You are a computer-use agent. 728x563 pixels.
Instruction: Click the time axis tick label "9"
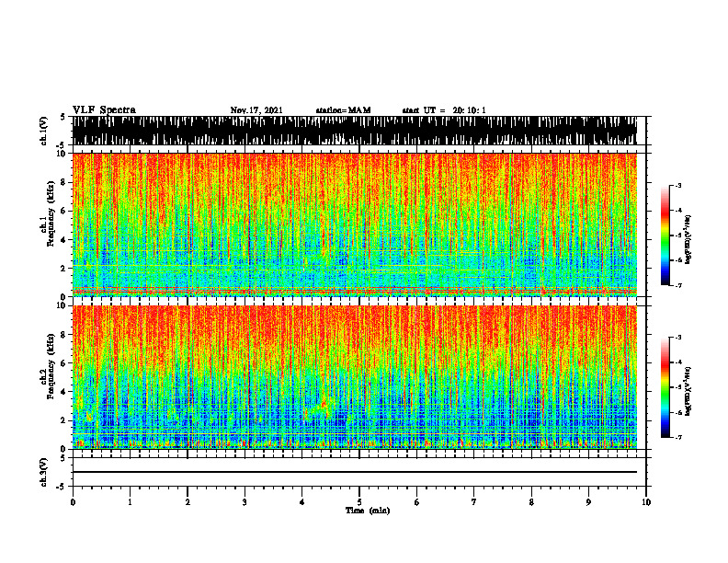588,502
